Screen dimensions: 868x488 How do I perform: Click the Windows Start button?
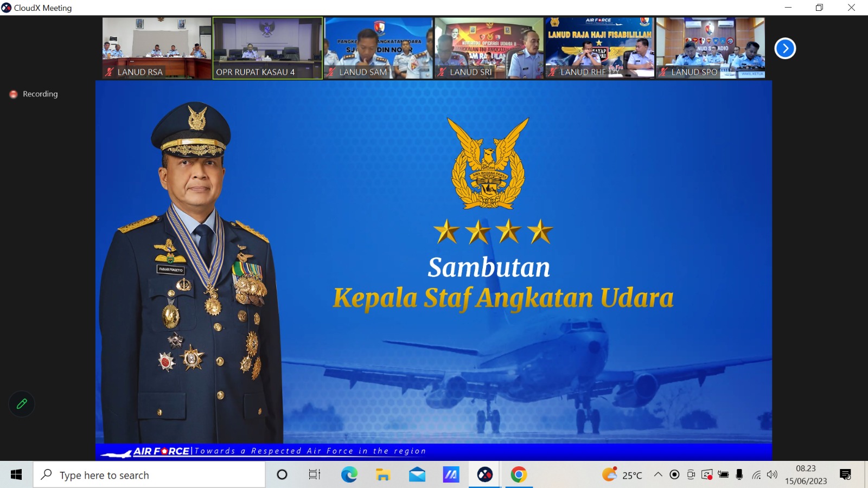16,475
